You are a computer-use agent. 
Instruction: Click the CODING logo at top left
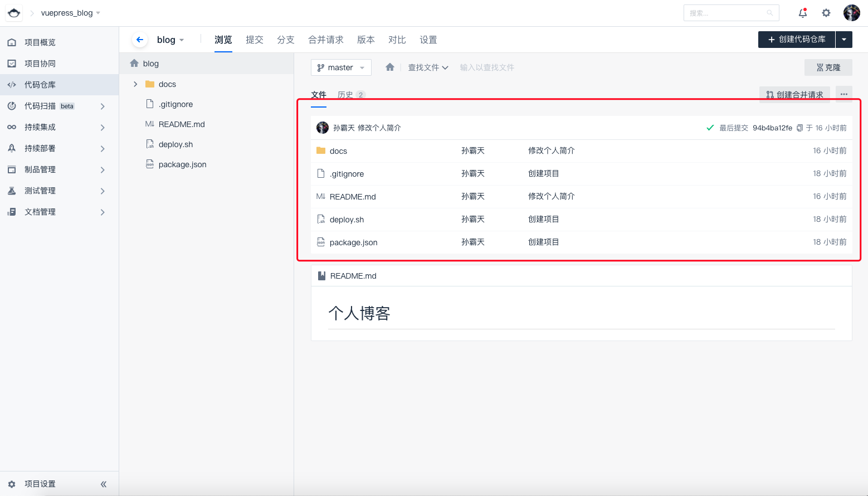pos(14,13)
